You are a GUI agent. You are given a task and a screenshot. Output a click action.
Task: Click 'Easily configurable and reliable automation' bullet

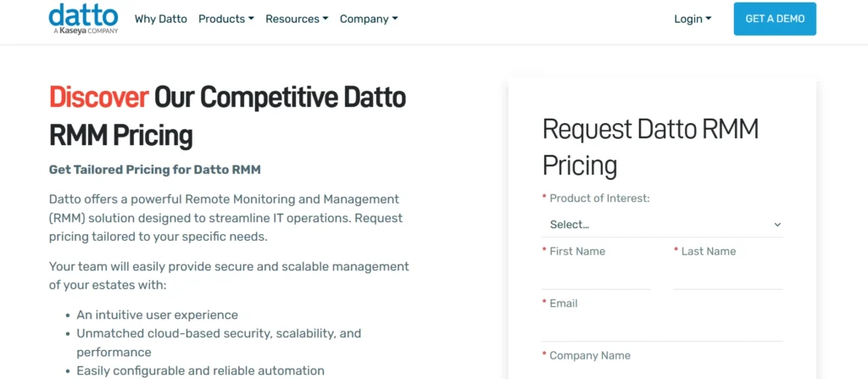pyautogui.click(x=200, y=371)
